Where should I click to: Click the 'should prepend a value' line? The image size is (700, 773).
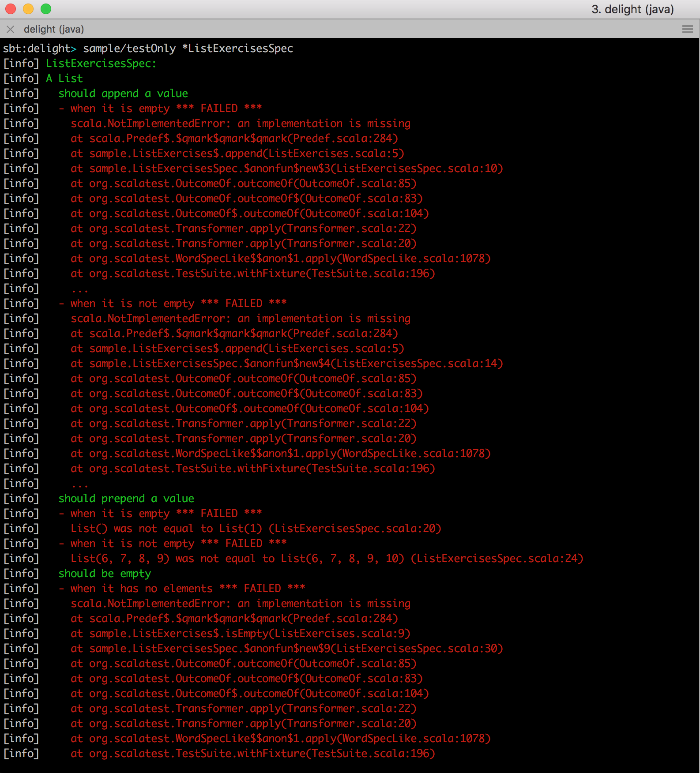pos(126,499)
